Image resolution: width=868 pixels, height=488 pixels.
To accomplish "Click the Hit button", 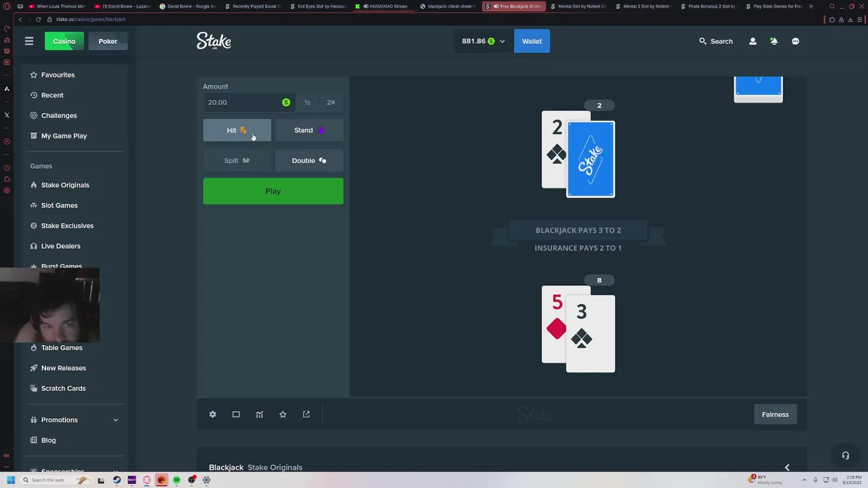I will pos(237,130).
